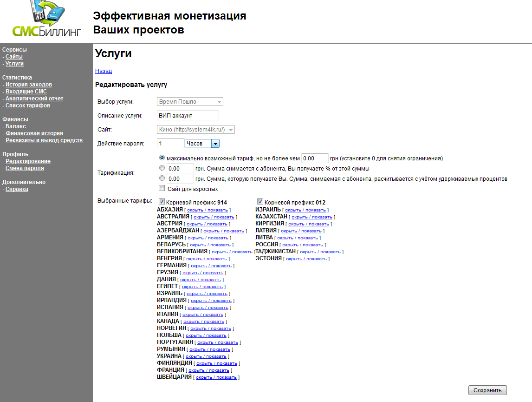Open the Часов units dropdown
532x402 pixels.
[202, 143]
